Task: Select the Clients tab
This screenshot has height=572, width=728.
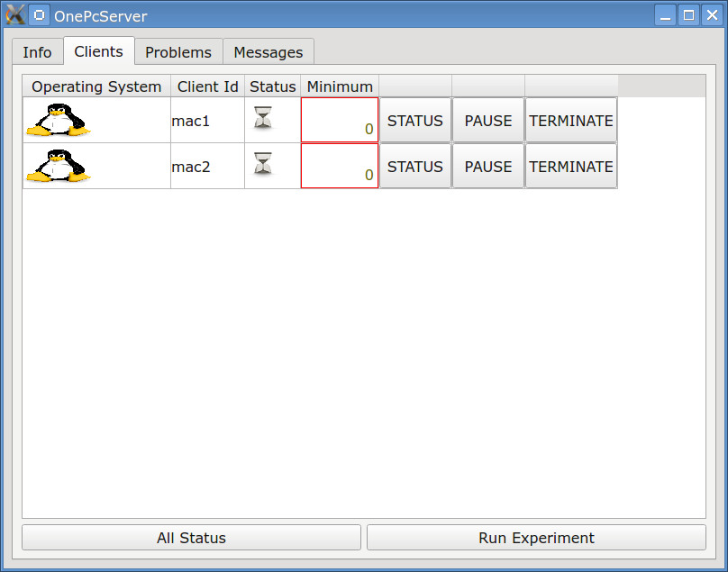Action: [98, 50]
